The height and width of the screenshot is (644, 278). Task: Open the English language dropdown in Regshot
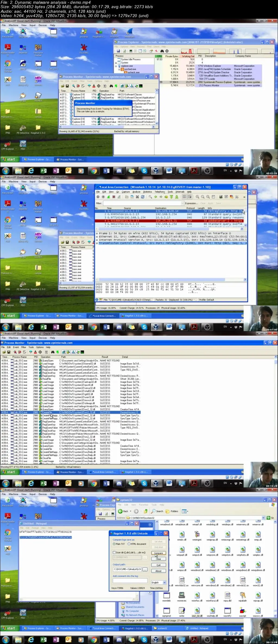coord(165,583)
